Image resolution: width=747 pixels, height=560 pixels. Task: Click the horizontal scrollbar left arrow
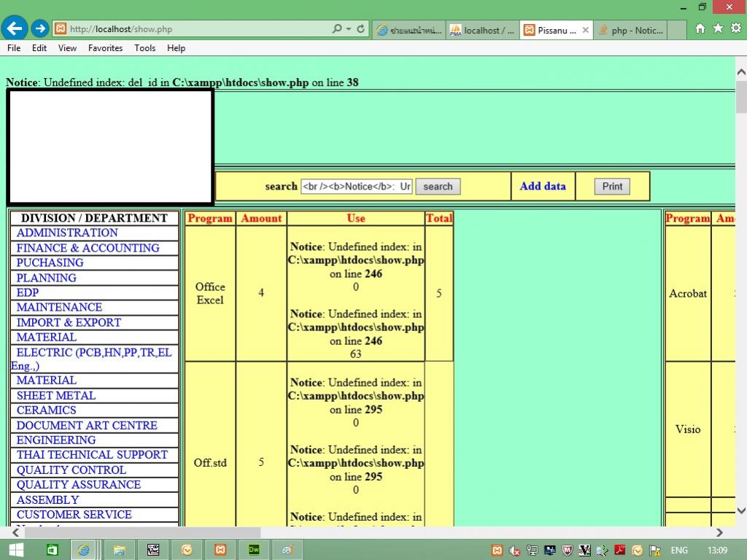16,532
